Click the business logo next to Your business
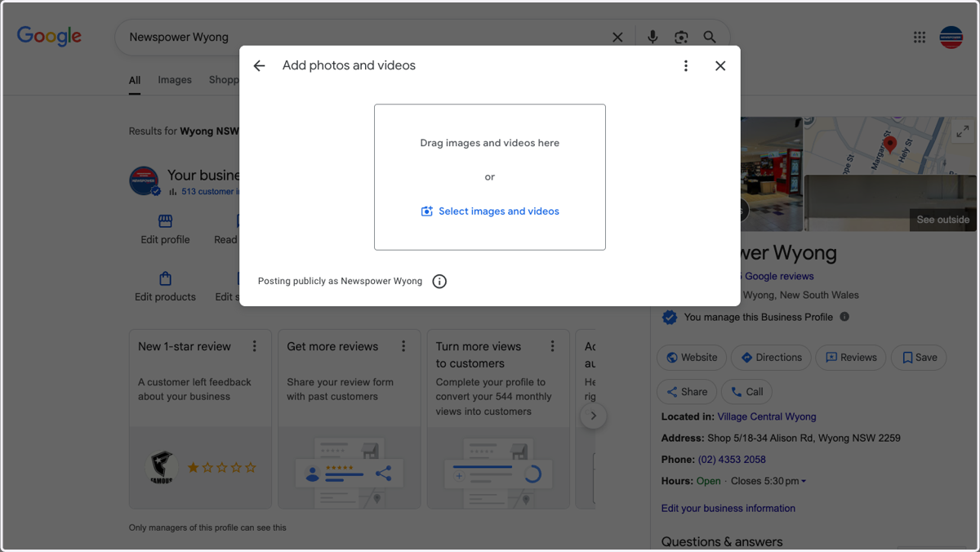This screenshot has width=980, height=552. [x=145, y=180]
